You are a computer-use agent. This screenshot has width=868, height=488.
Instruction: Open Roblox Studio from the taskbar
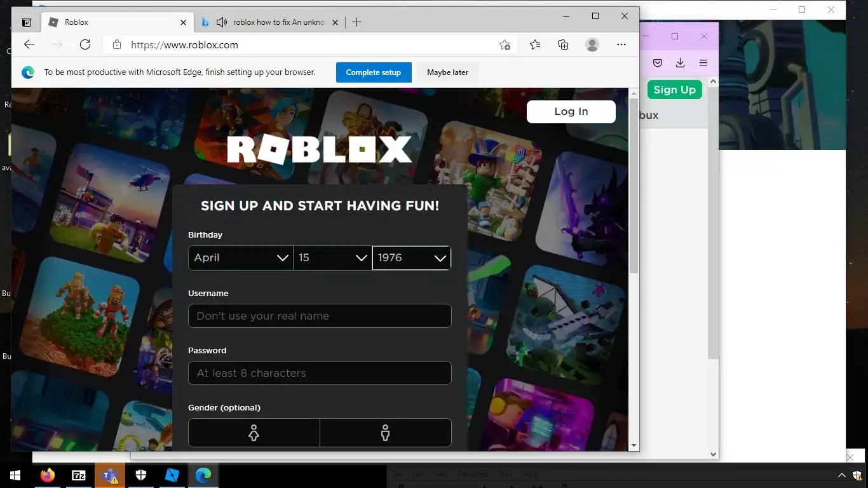[x=172, y=475]
